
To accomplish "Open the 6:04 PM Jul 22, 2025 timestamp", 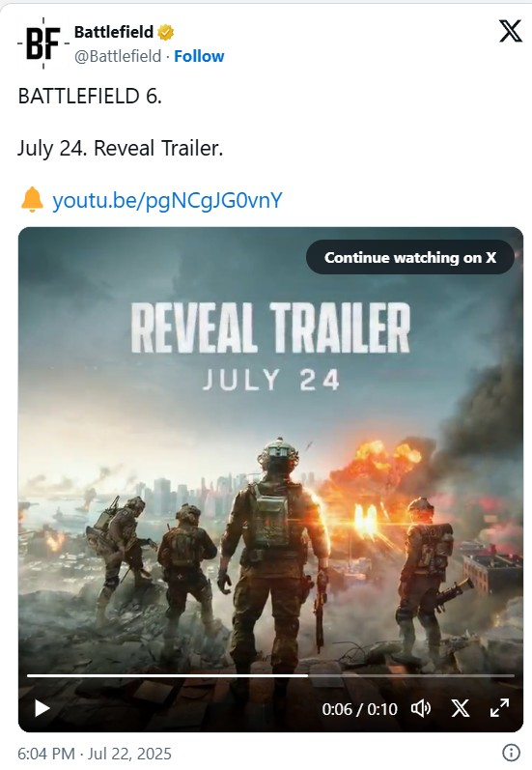I will (95, 754).
